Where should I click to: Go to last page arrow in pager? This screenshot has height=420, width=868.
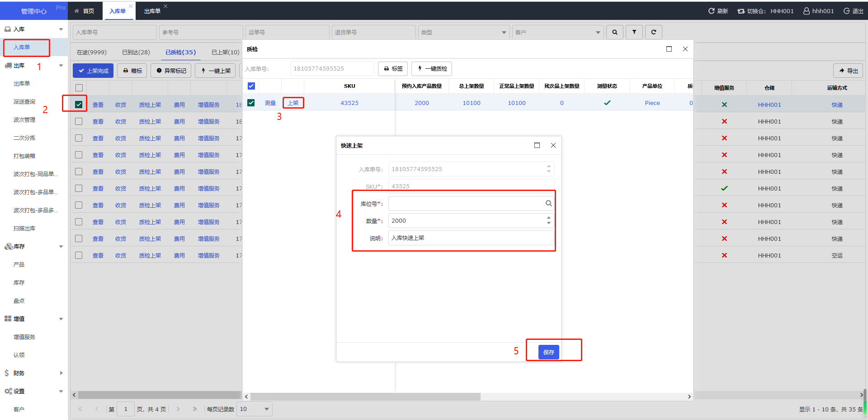tap(195, 409)
